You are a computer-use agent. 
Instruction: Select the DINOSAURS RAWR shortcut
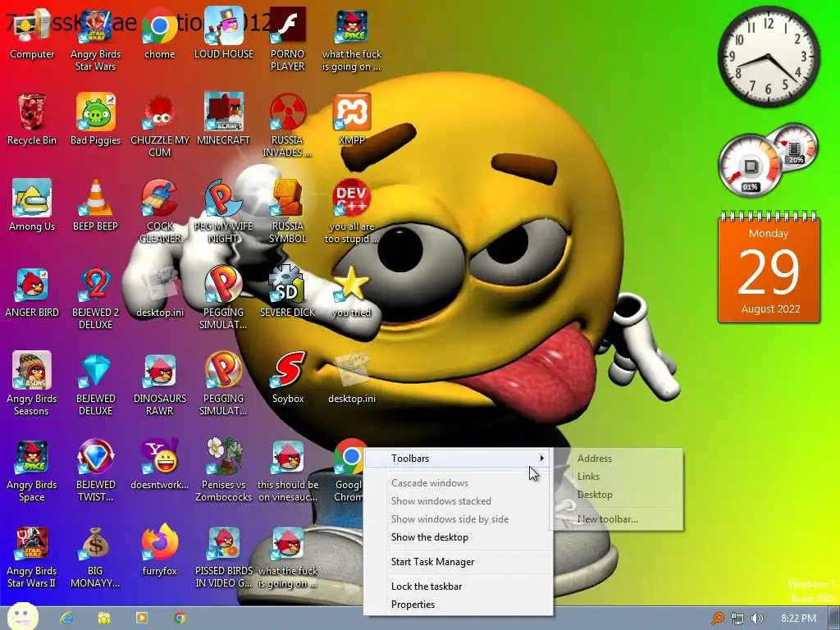click(x=160, y=384)
